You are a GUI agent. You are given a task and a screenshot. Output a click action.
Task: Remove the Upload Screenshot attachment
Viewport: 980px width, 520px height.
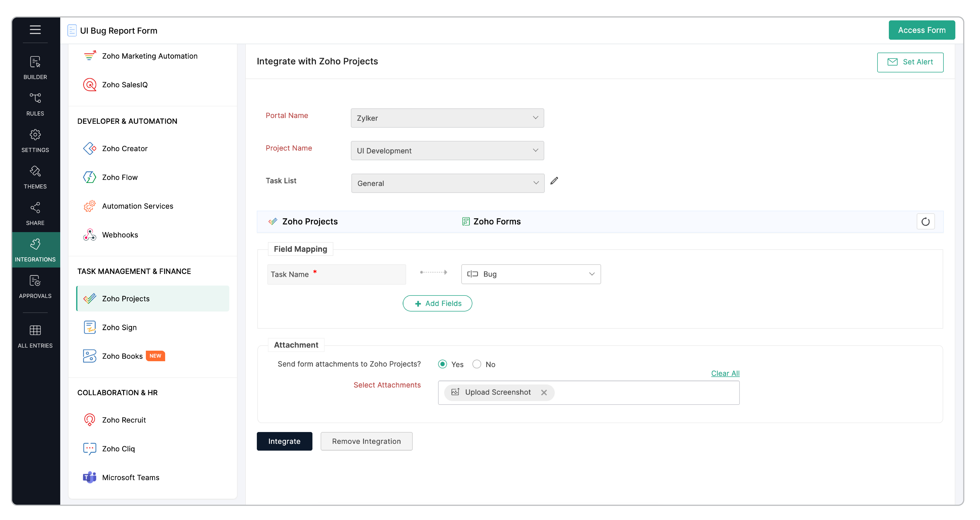click(x=544, y=393)
